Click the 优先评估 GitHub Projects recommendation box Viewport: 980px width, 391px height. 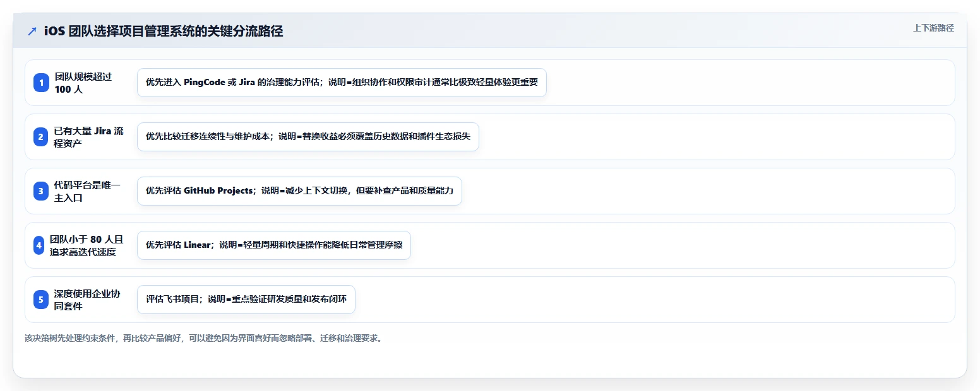coord(299,191)
